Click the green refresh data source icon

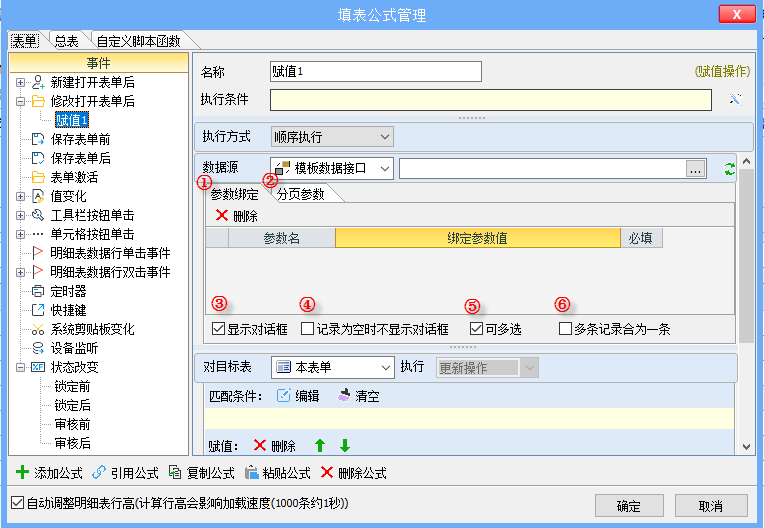[x=729, y=169]
